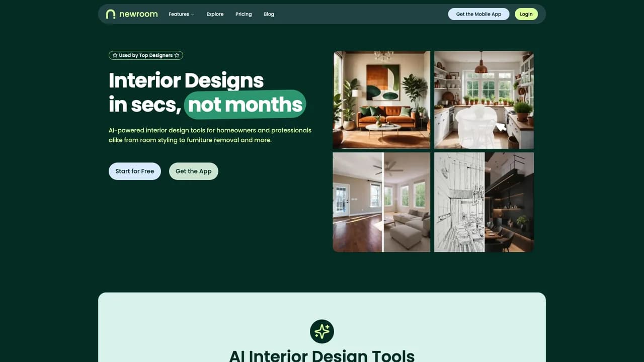Click the Used by Top Designers badge
This screenshot has height=362, width=644.
point(146,55)
